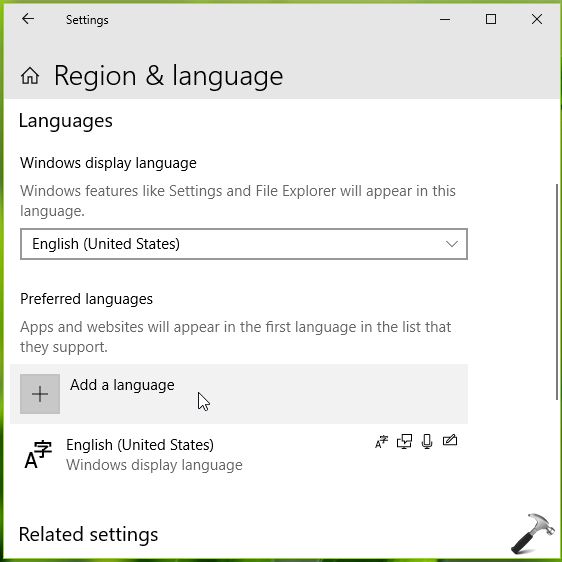Click the vertical scrollbar thumb
The height and width of the screenshot is (562, 562).
pyautogui.click(x=557, y=292)
